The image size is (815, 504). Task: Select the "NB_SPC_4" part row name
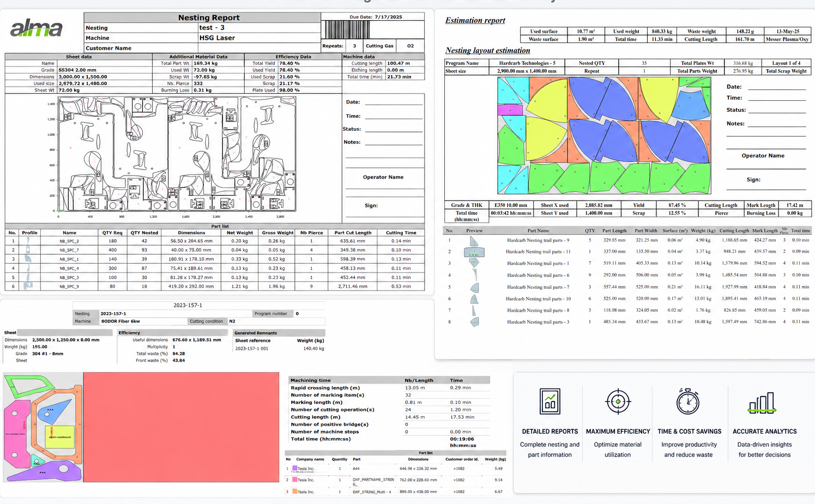(x=69, y=268)
